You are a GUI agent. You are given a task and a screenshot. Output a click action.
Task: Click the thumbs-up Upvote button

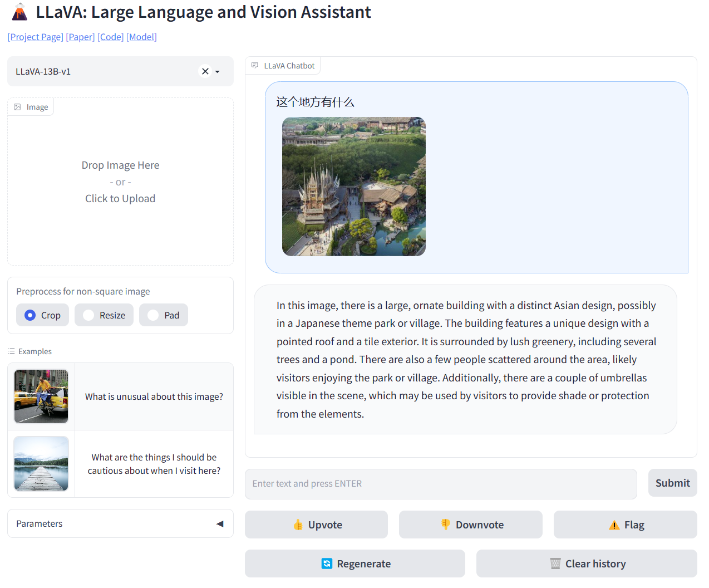pos(316,525)
